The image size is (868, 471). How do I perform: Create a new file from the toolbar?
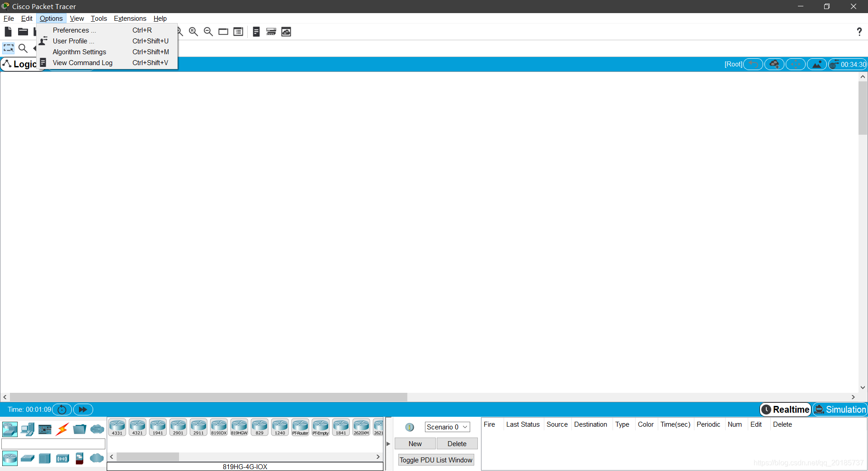[x=8, y=32]
